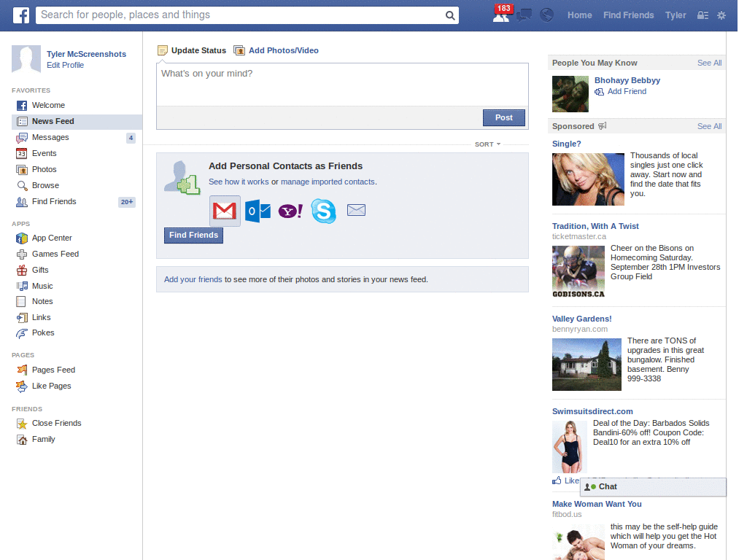Click the Close Friends star icon
747x560 pixels.
click(21, 424)
